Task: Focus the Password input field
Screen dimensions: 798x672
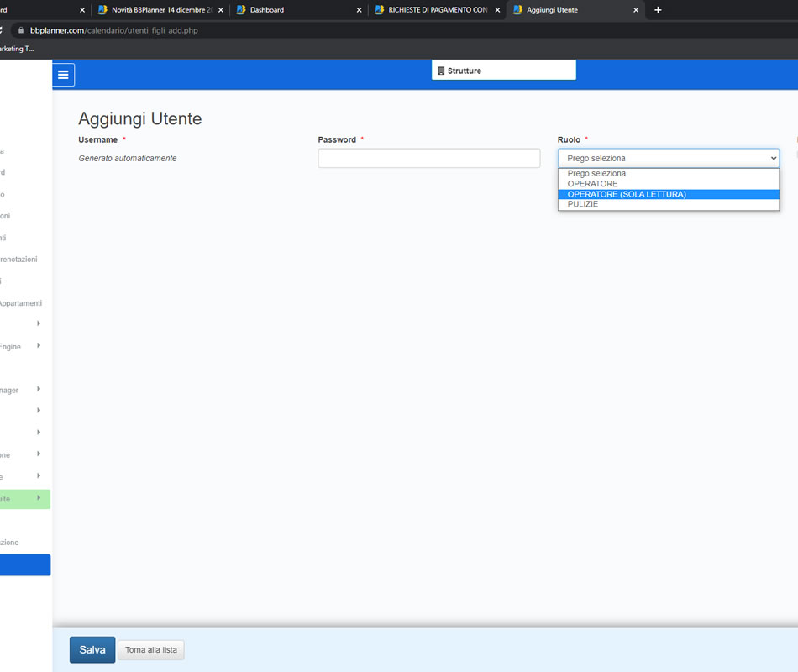Action: [x=428, y=158]
